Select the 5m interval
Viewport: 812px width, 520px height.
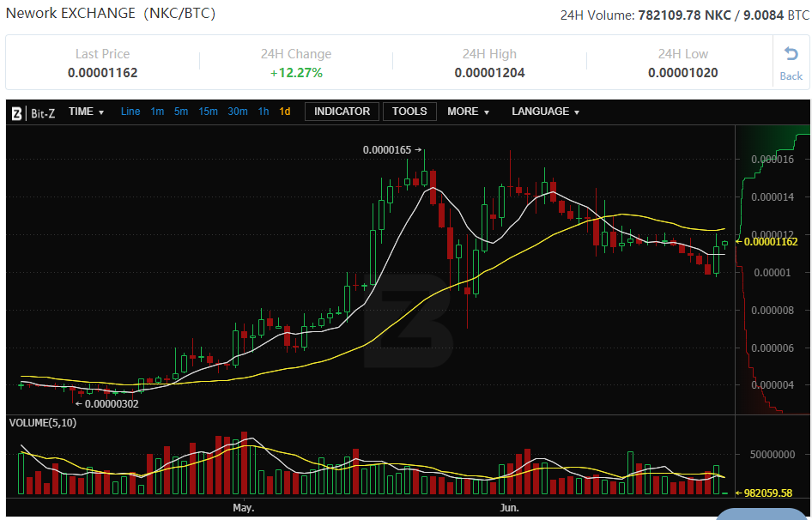[x=181, y=112]
